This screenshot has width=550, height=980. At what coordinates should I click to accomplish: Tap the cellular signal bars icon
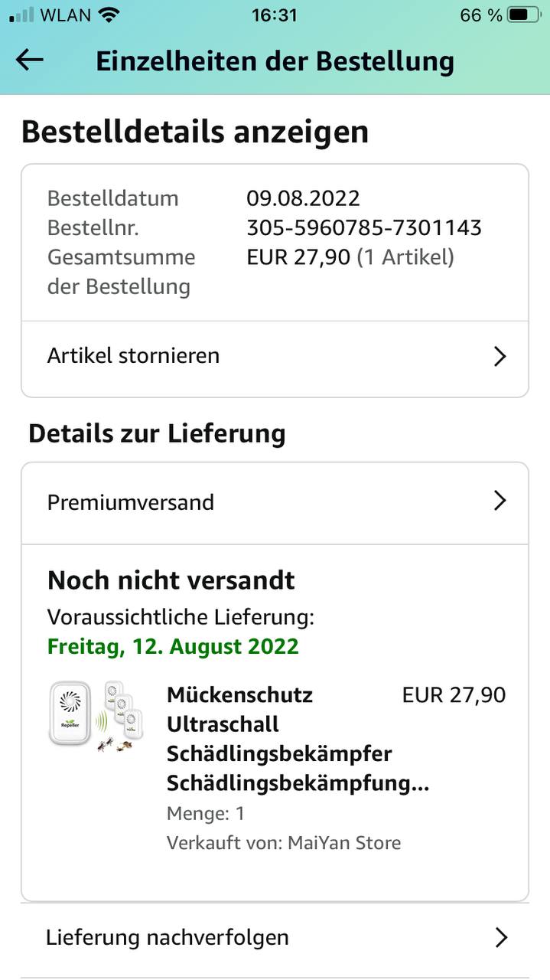pos(22,15)
